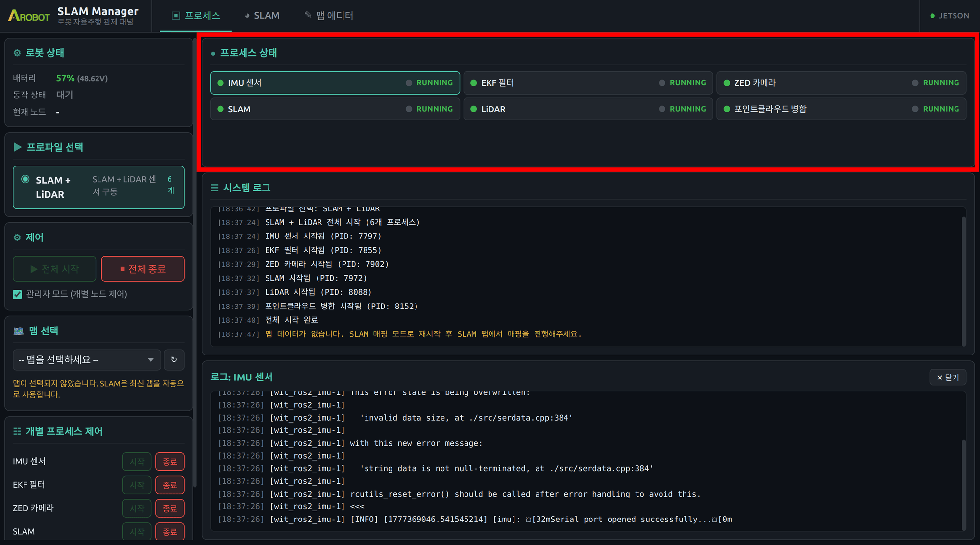Open the 맵 에디터 tab

[329, 16]
